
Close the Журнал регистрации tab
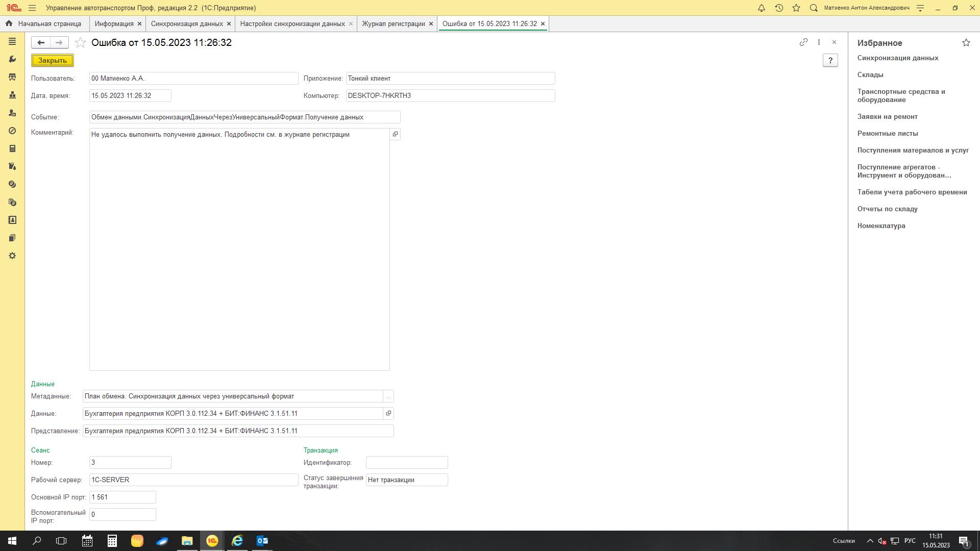click(x=431, y=24)
